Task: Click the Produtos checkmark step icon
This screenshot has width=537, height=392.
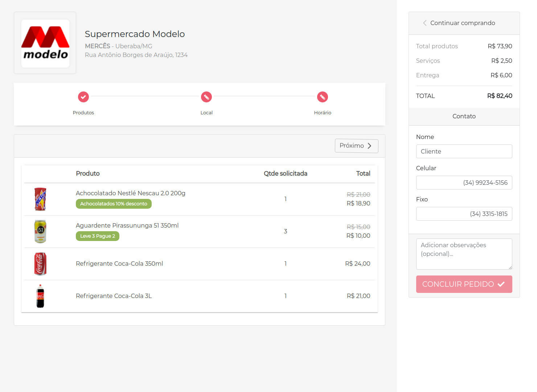Action: point(83,97)
